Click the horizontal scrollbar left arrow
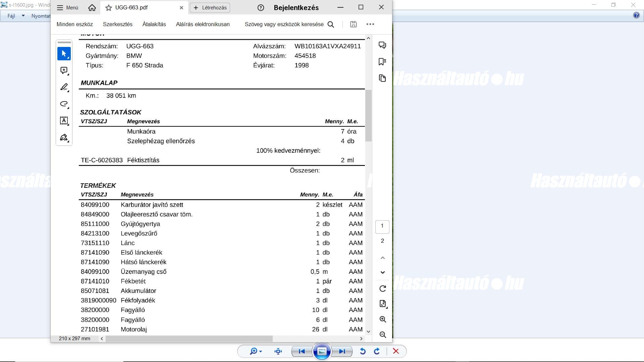 tap(102, 339)
